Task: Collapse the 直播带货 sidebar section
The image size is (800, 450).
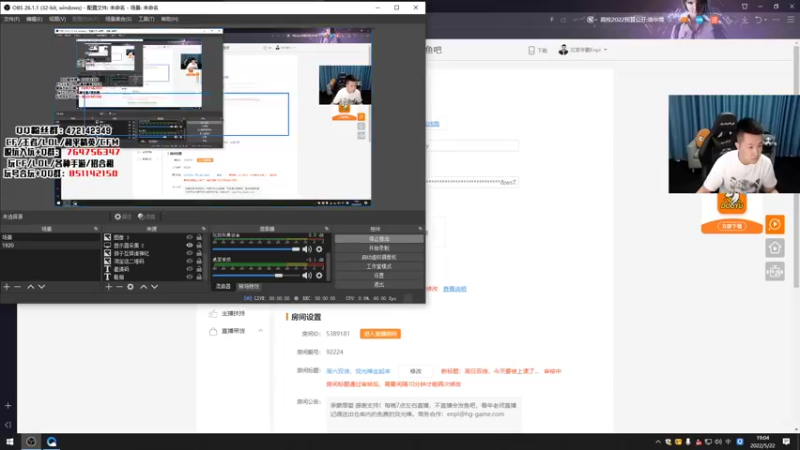Action: [x=260, y=331]
